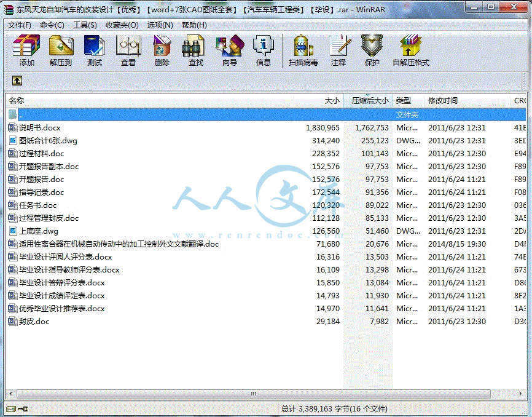
Task: Maximize the WinRAR window
Action: (491, 7)
